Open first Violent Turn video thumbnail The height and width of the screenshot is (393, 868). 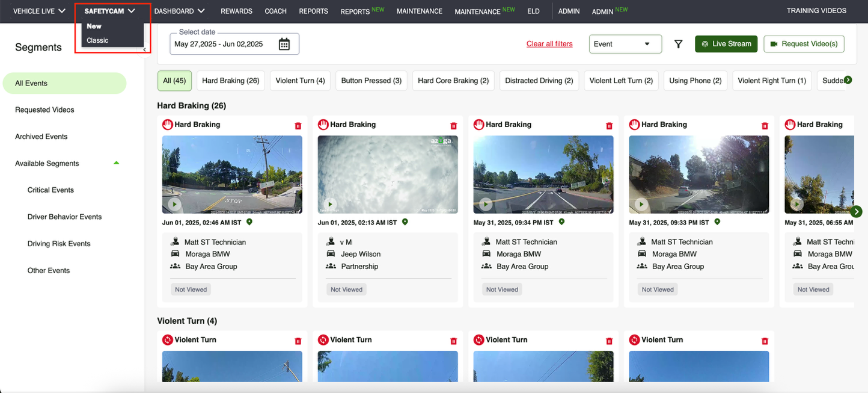pos(232,367)
